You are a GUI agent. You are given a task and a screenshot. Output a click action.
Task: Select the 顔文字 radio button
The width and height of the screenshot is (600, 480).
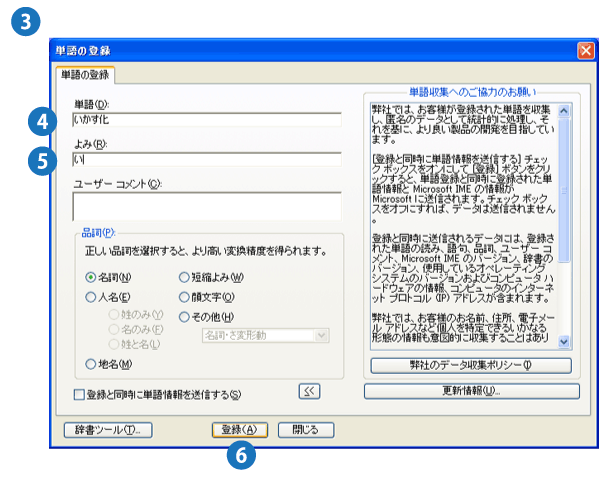pyautogui.click(x=183, y=297)
